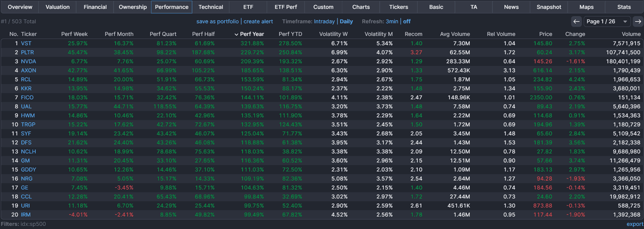The height and width of the screenshot is (229, 644).
Task: Open the Tickers tab
Action: (398, 7)
